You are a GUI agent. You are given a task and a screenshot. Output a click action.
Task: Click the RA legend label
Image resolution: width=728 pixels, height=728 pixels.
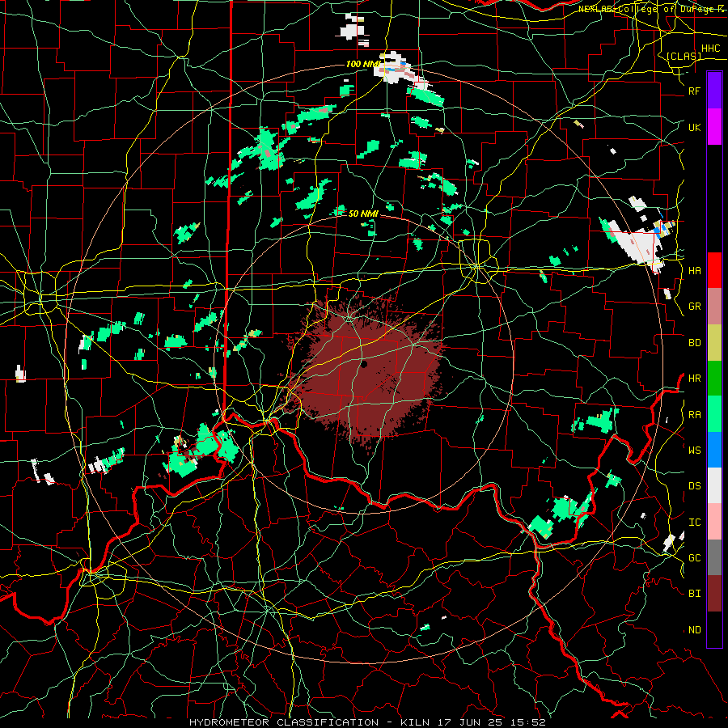pos(695,414)
